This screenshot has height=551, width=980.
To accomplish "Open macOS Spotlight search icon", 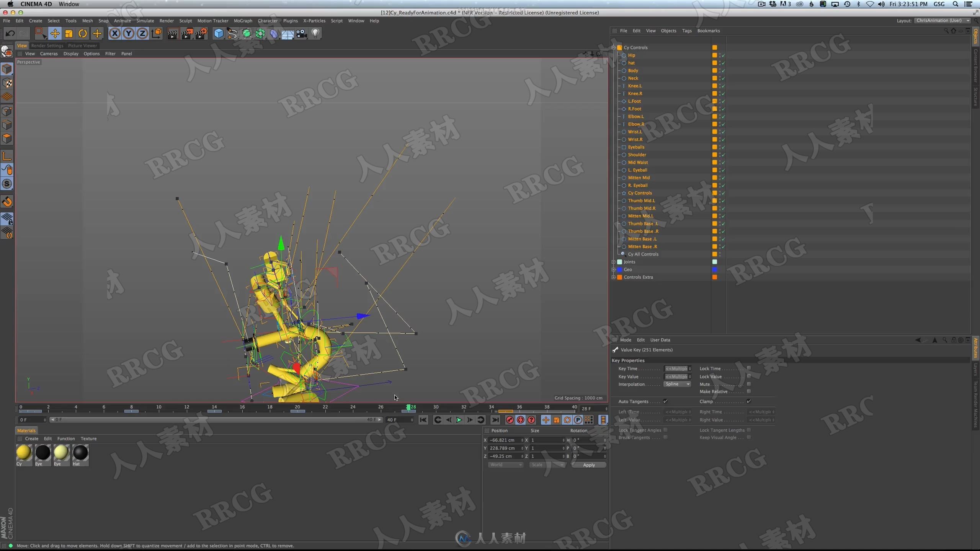I will click(955, 4).
